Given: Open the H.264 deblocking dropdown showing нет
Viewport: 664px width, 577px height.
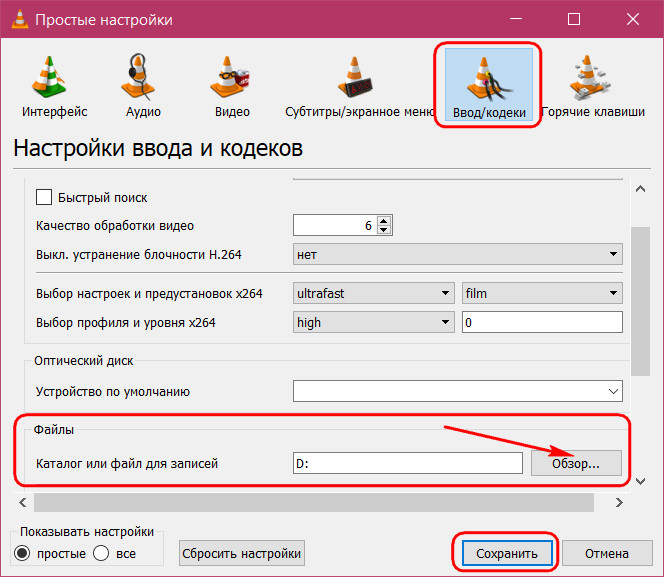Looking at the screenshot, I should pos(457,254).
